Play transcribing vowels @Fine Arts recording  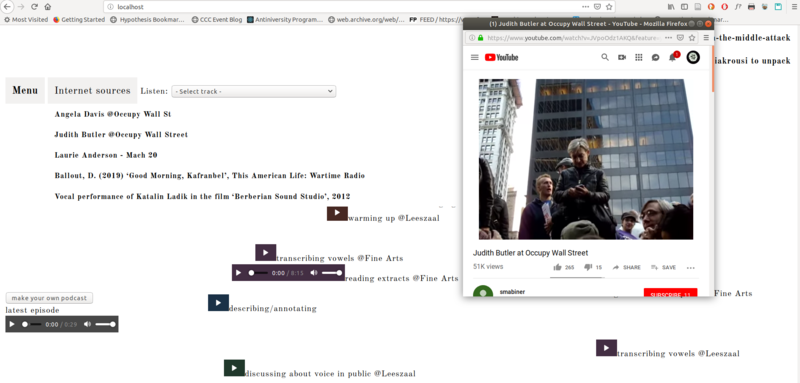coord(266,252)
